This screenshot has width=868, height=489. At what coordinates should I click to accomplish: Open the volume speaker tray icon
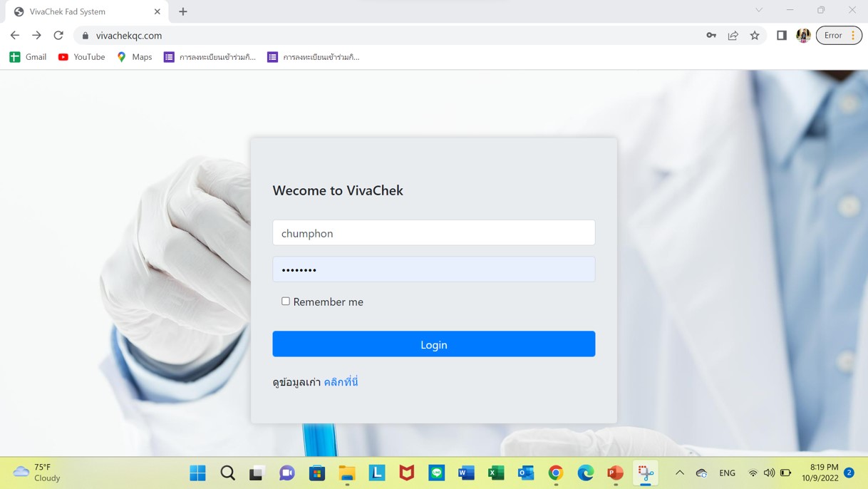coord(769,473)
